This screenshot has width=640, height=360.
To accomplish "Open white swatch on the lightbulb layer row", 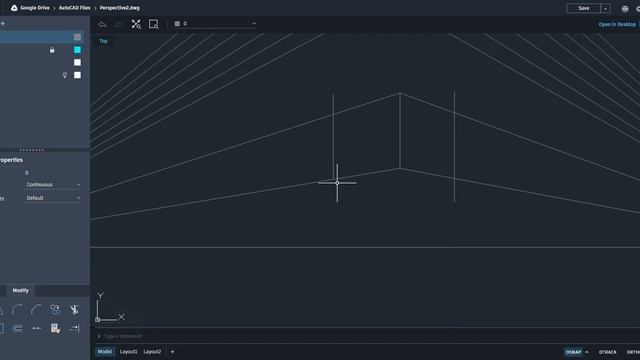I will (x=77, y=75).
